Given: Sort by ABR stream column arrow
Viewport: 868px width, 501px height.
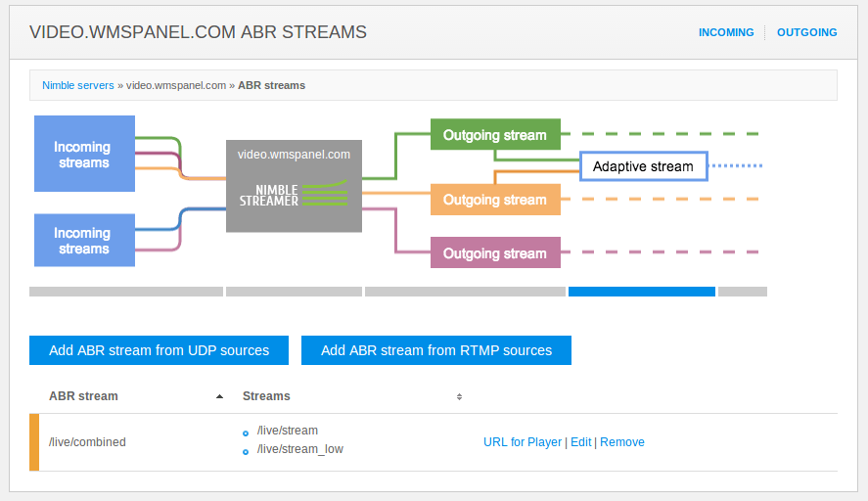Looking at the screenshot, I should (x=220, y=396).
